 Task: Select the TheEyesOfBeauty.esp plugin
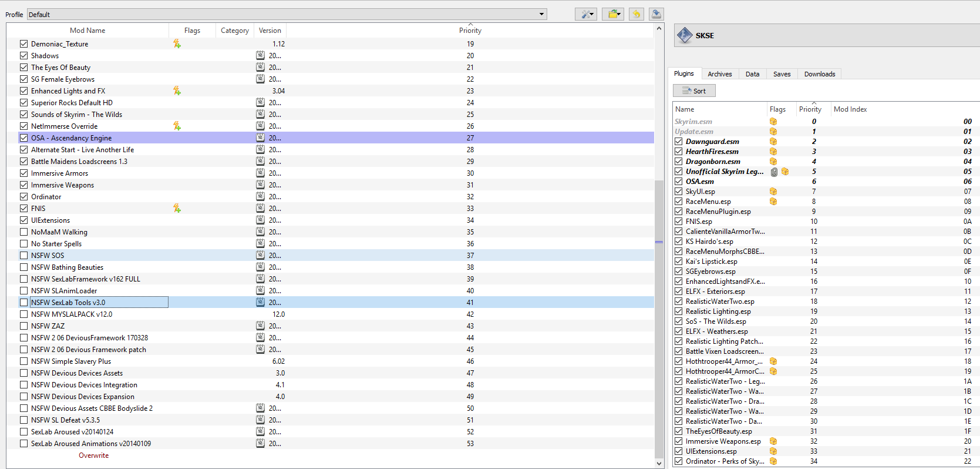[826, 431]
